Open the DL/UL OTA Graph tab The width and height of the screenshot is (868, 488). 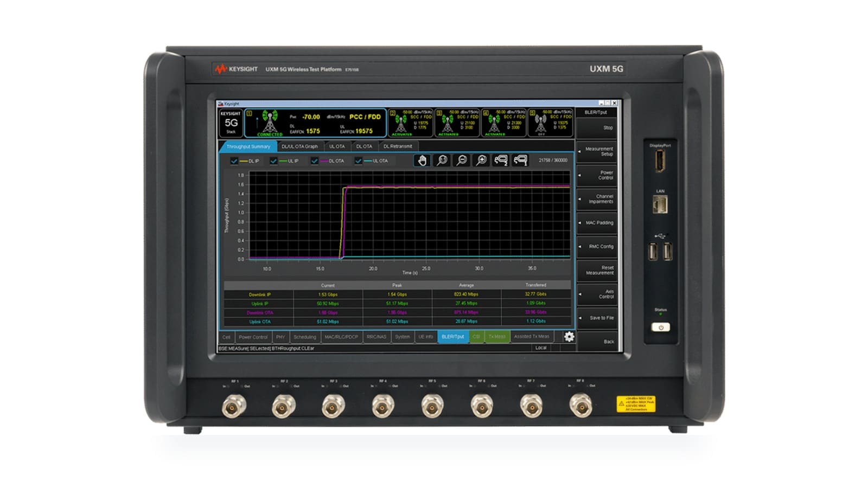click(299, 146)
